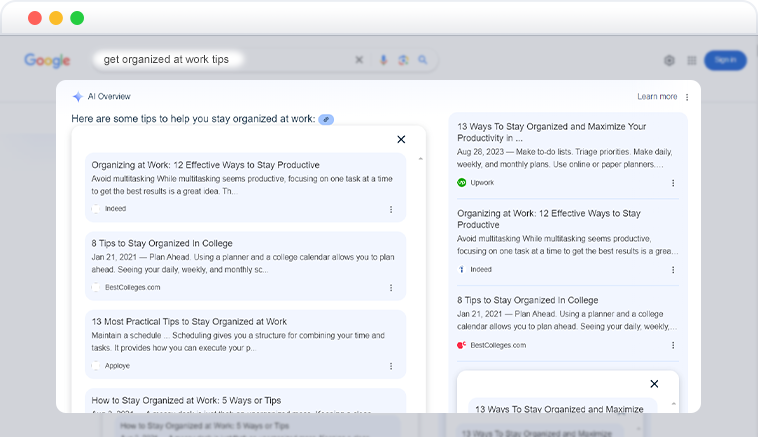Open Google Lens image search icon

tap(403, 60)
